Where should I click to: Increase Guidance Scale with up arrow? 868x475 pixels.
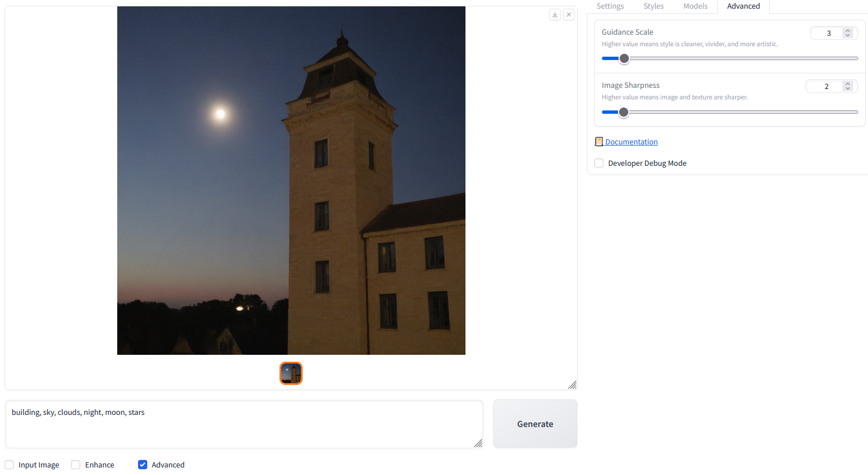(x=848, y=31)
